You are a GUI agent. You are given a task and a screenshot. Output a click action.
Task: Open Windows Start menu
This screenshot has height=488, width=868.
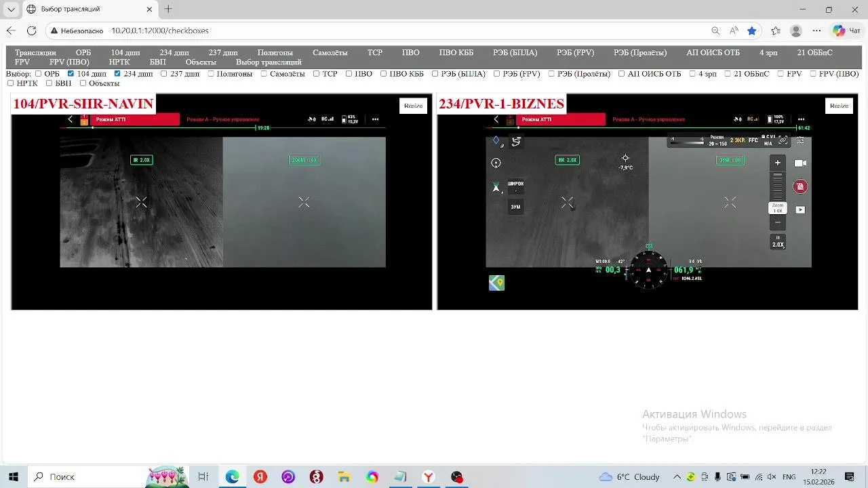pos(13,476)
